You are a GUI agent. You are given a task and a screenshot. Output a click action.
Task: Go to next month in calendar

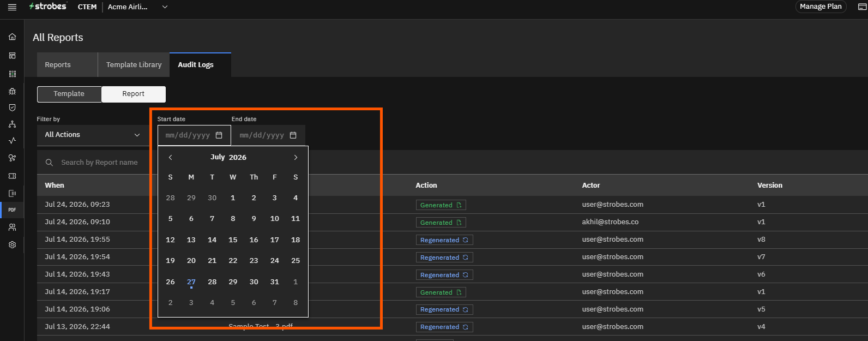click(x=296, y=157)
